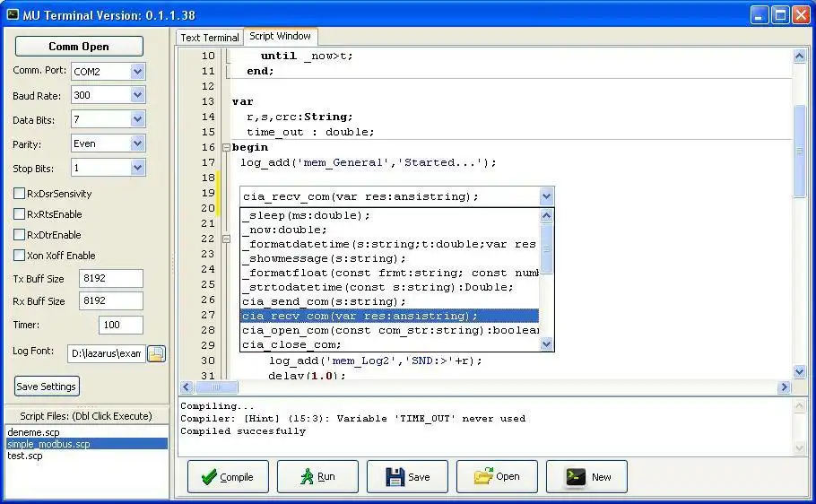This screenshot has height=504, width=816.
Task: Open the Baud Rate dropdown
Action: (137, 95)
